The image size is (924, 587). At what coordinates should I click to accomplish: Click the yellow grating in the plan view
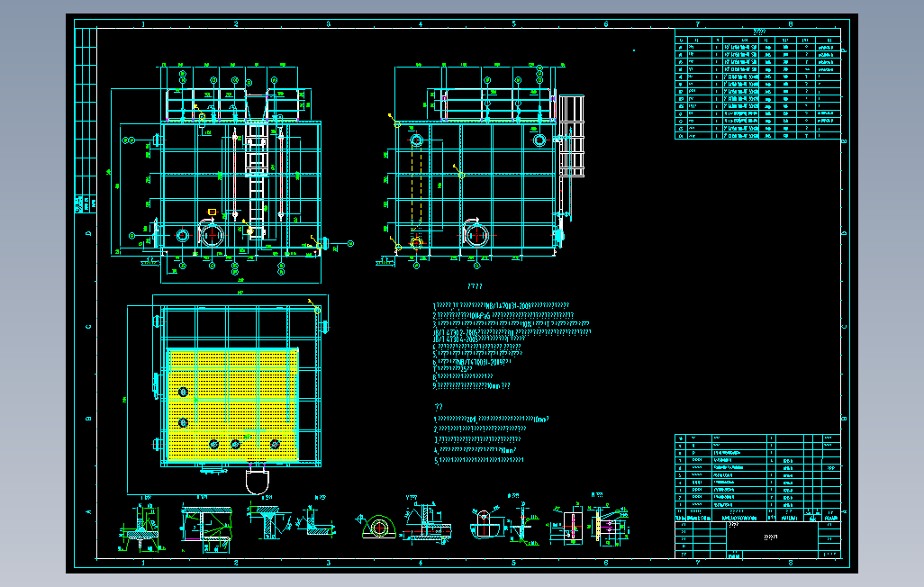click(232, 405)
